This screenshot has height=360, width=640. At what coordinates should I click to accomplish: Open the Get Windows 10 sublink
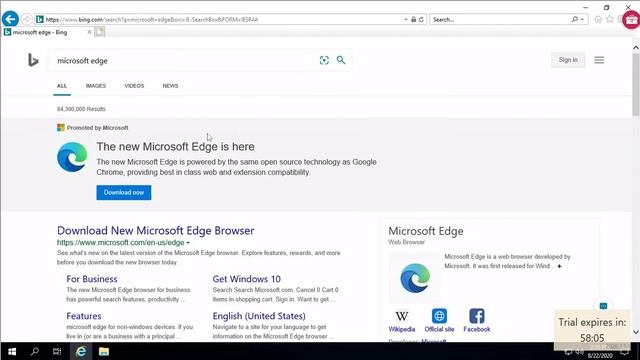click(x=247, y=279)
